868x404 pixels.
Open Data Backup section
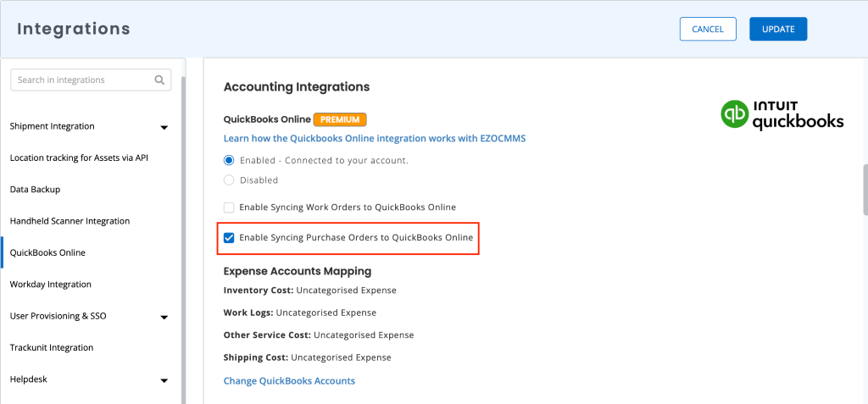coord(35,189)
